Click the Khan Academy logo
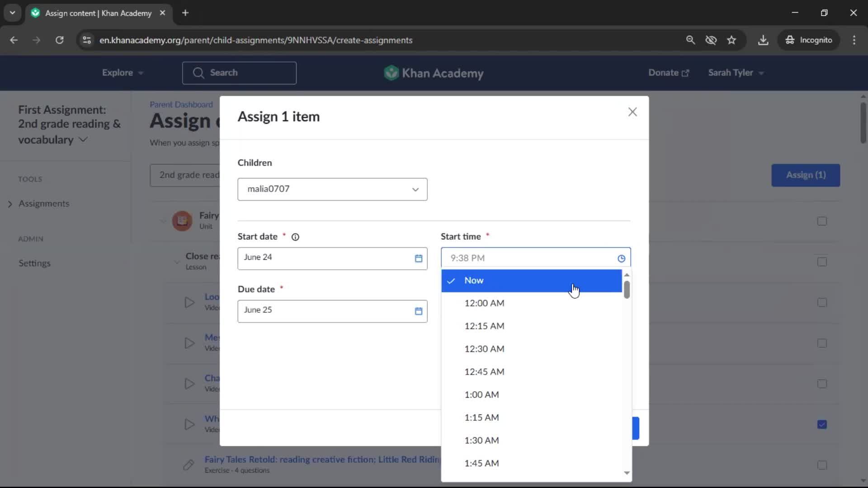Viewport: 868px width, 488px height. pos(434,73)
